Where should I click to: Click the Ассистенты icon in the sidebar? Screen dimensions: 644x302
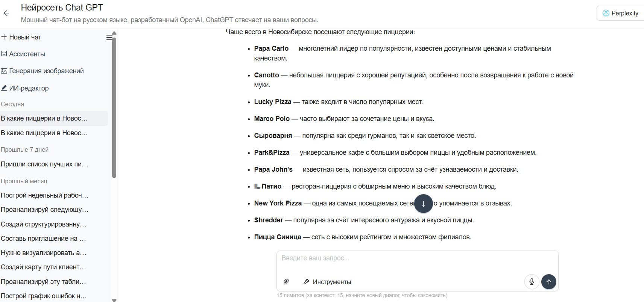4,54
